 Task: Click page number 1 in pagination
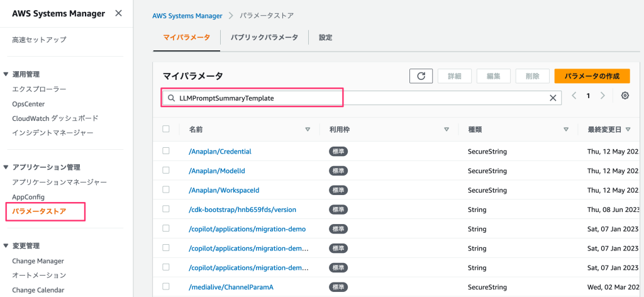tap(588, 95)
